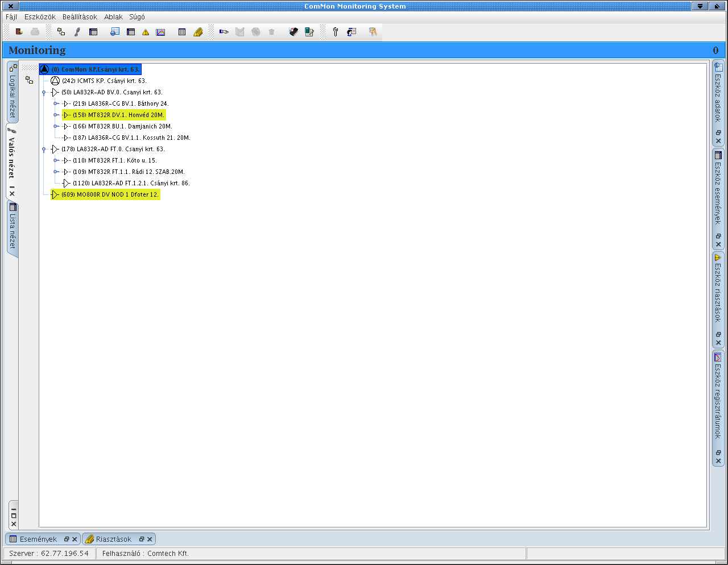Close the Eszköz adatok side panel
728x565 pixels.
[718, 141]
